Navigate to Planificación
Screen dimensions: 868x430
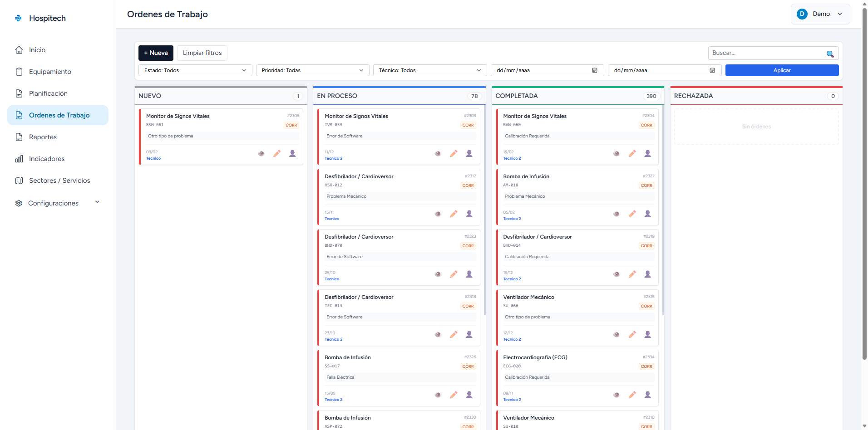[58, 93]
